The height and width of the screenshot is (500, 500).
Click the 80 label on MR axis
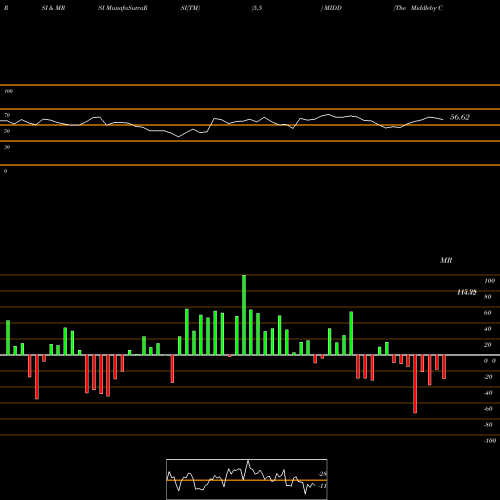click(488, 297)
